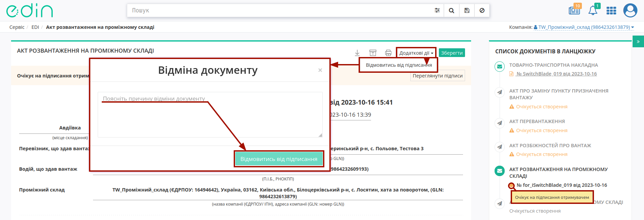Viewport: 644px width, 220px height.
Task: Go to EDI breadcrumb
Action: [x=35, y=27]
